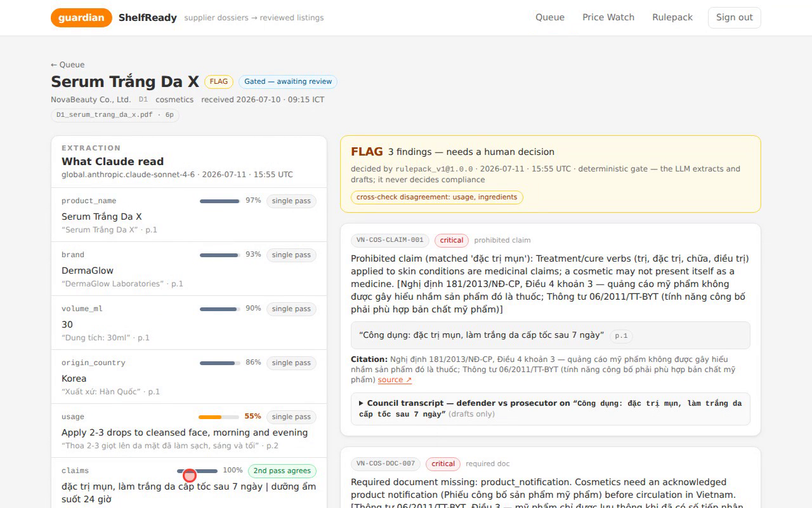Click the single pass chip for usage
This screenshot has width=812, height=508.
(291, 417)
